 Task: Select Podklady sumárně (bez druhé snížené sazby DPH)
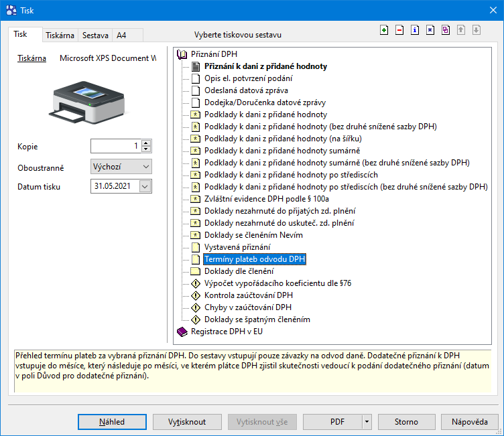point(337,163)
